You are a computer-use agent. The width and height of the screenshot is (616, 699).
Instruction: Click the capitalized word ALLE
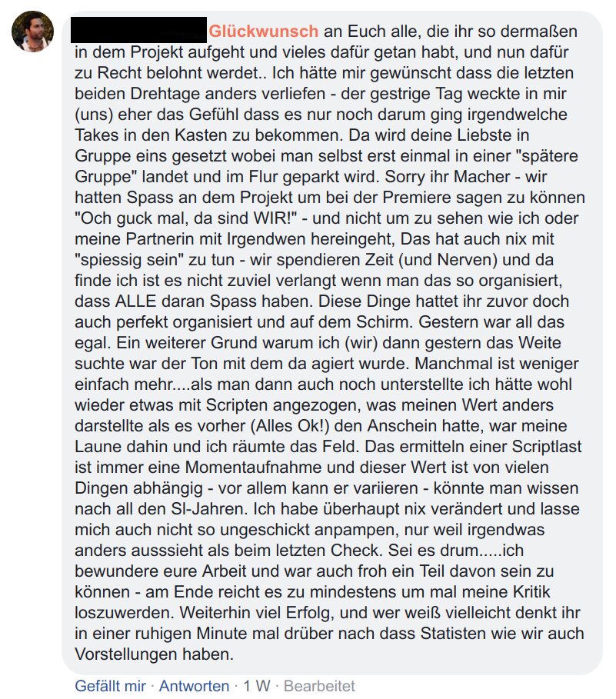click(x=135, y=301)
